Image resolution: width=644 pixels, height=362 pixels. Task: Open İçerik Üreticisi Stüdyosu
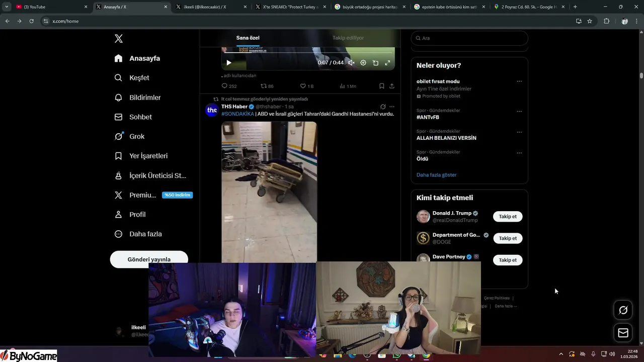click(x=150, y=175)
